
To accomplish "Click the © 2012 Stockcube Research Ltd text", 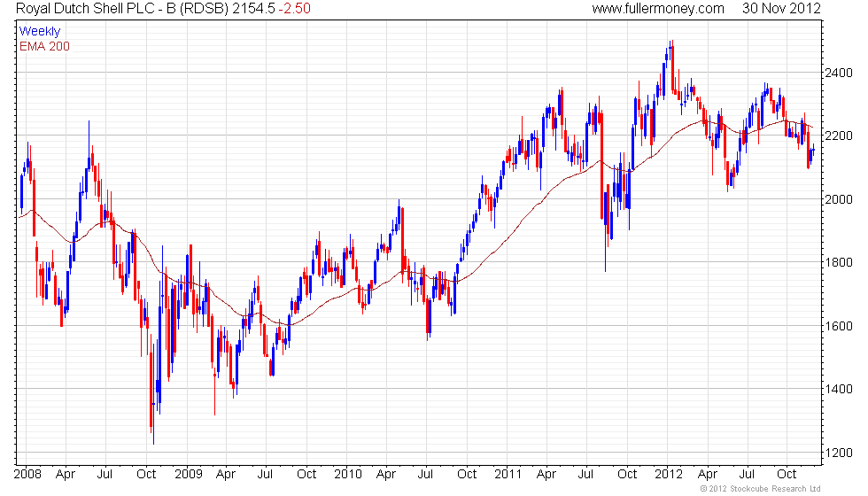I will pyautogui.click(x=760, y=488).
